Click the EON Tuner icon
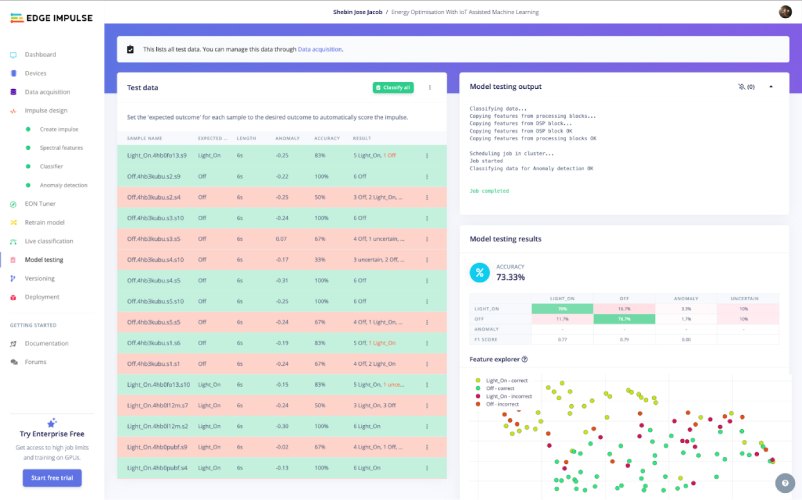Screen dimensions: 802x500 pos(13,203)
